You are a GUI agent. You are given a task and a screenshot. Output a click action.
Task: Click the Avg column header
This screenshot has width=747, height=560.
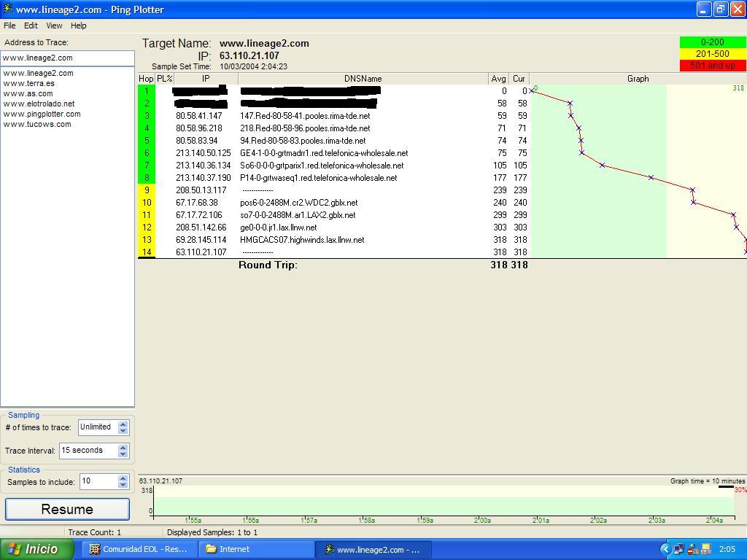click(x=498, y=79)
